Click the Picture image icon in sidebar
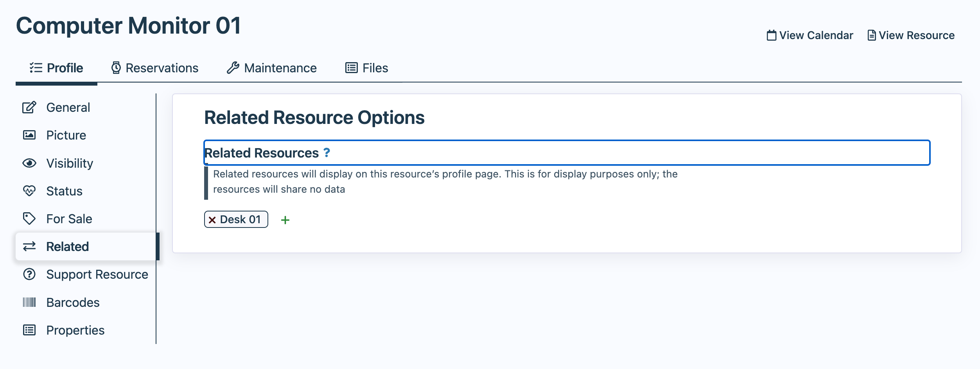Viewport: 980px width, 369px height. [29, 135]
